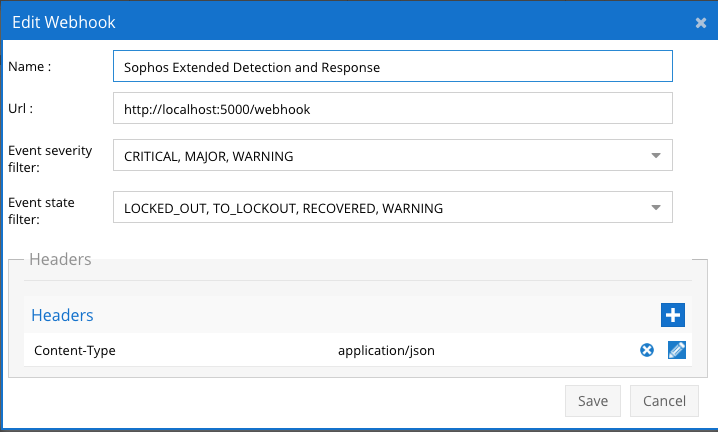Click the Name input field
Screen dimensions: 718x432
[x=392, y=66]
